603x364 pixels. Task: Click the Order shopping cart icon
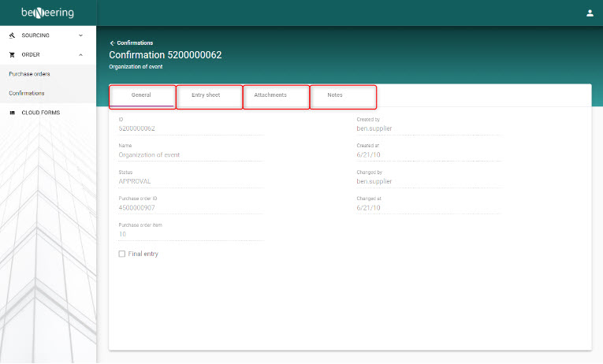tap(12, 54)
